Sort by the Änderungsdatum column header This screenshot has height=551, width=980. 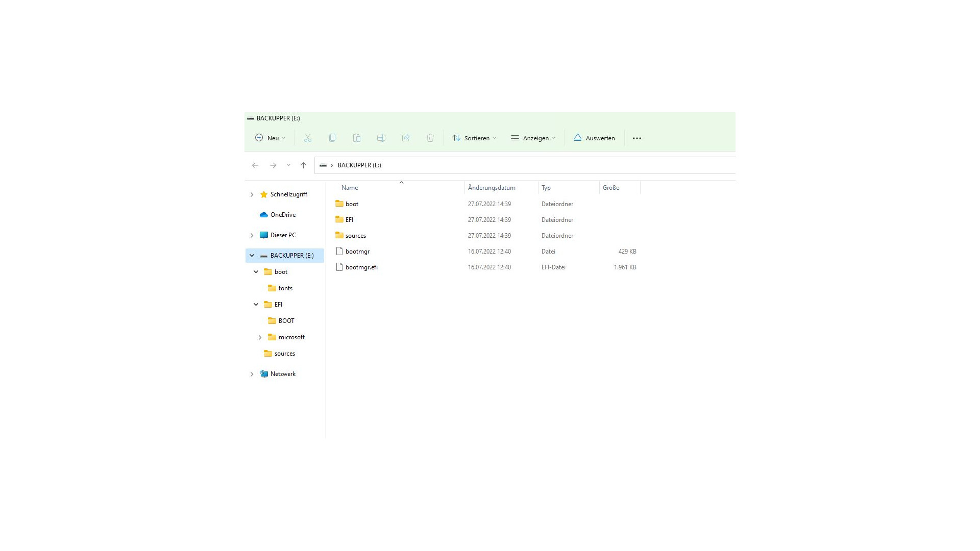point(492,188)
